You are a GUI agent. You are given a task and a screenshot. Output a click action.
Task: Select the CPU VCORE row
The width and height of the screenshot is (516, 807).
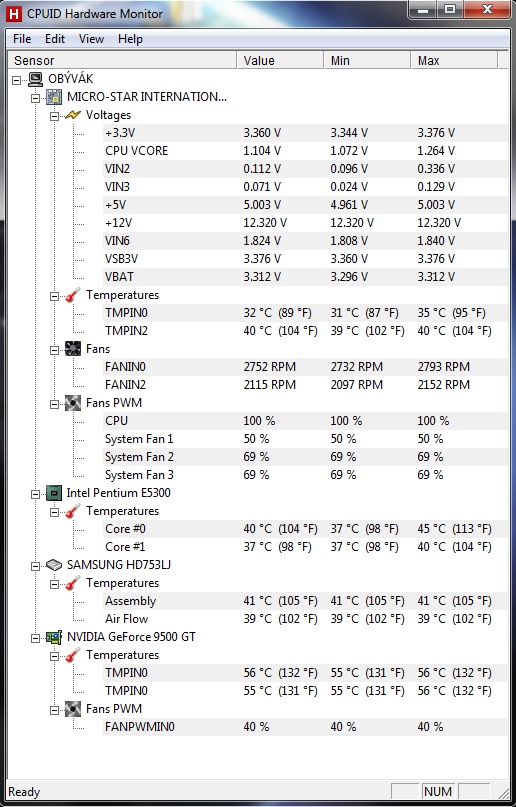click(305, 151)
